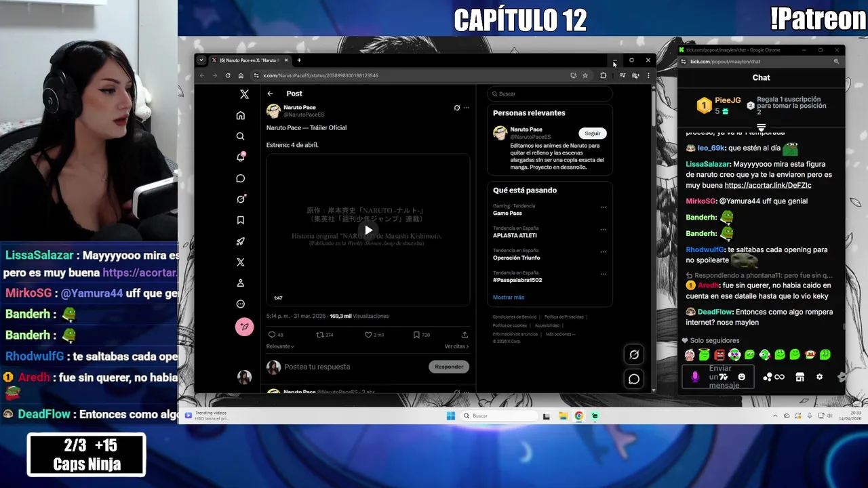Open the #Pasapalabra1502 trend
Viewport: 868px width, 488px height.
(x=517, y=280)
